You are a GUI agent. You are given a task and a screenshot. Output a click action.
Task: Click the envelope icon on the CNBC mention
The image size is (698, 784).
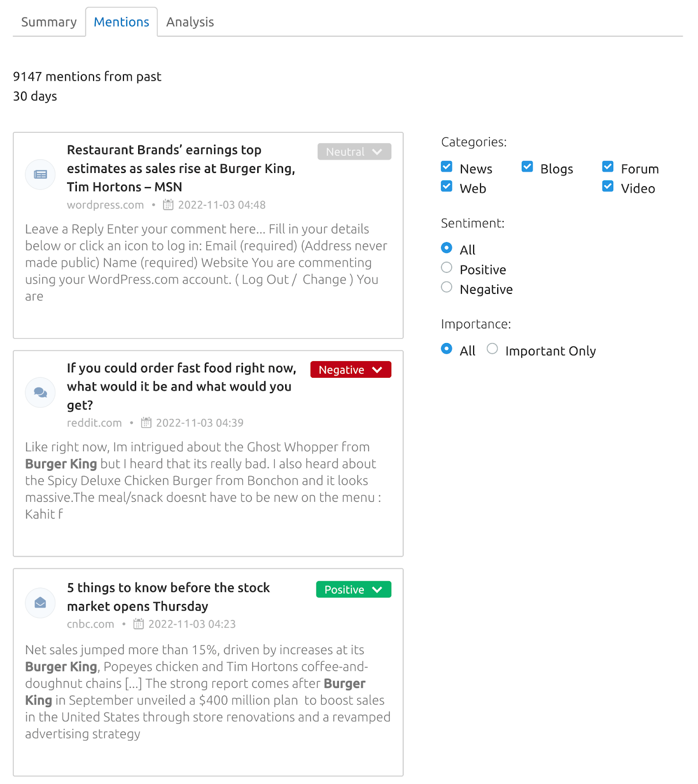click(40, 603)
